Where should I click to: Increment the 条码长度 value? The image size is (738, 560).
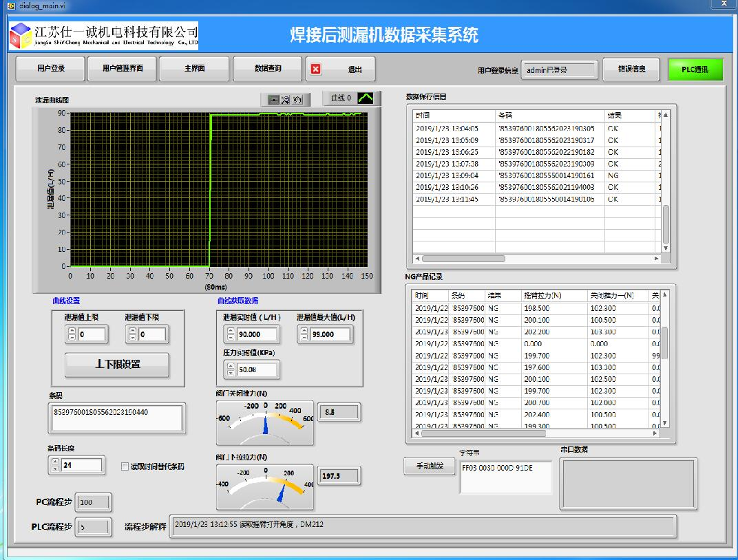[x=55, y=462]
